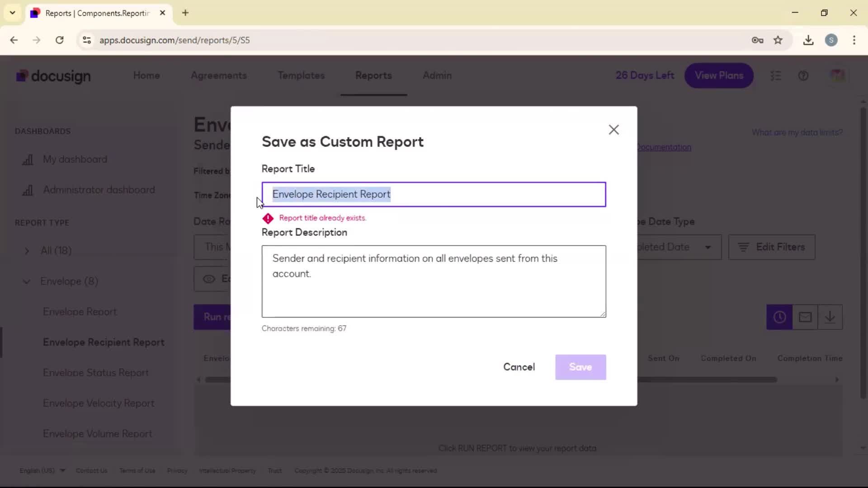The width and height of the screenshot is (868, 488).
Task: Open the Home tab
Action: 146,75
